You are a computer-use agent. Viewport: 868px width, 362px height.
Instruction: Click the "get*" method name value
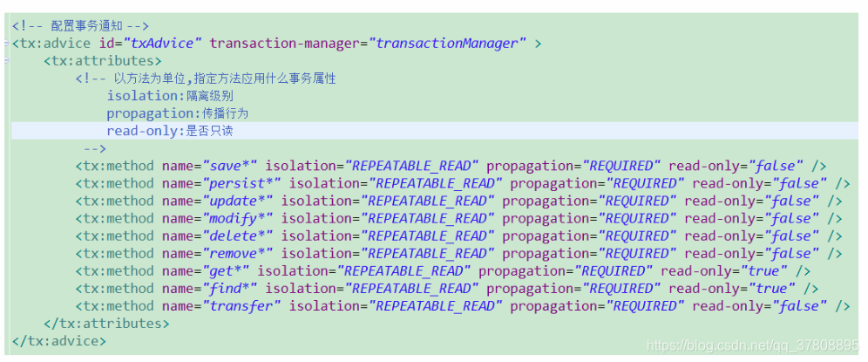tap(226, 271)
